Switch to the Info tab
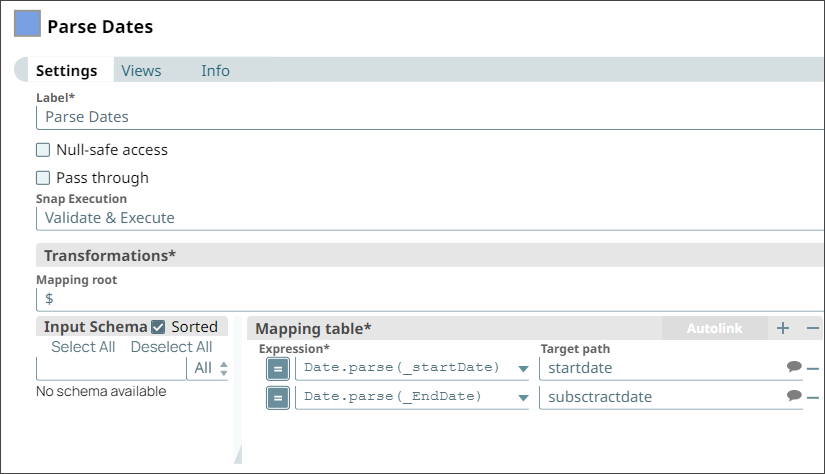Image resolution: width=825 pixels, height=474 pixels. point(215,70)
